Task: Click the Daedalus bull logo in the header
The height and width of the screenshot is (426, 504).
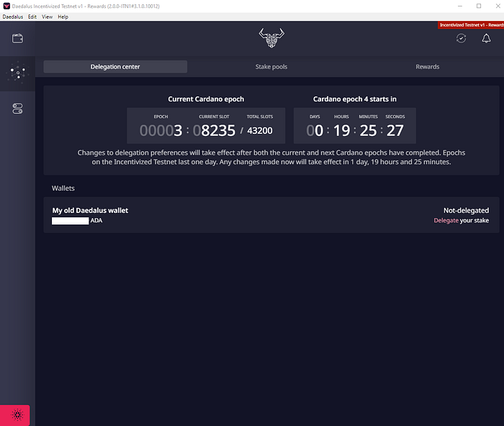Action: click(x=271, y=38)
